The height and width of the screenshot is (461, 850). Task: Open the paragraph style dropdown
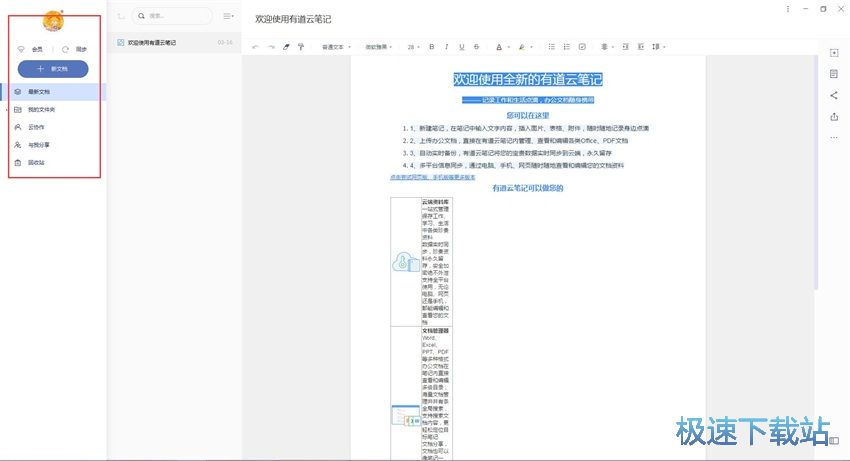point(336,47)
